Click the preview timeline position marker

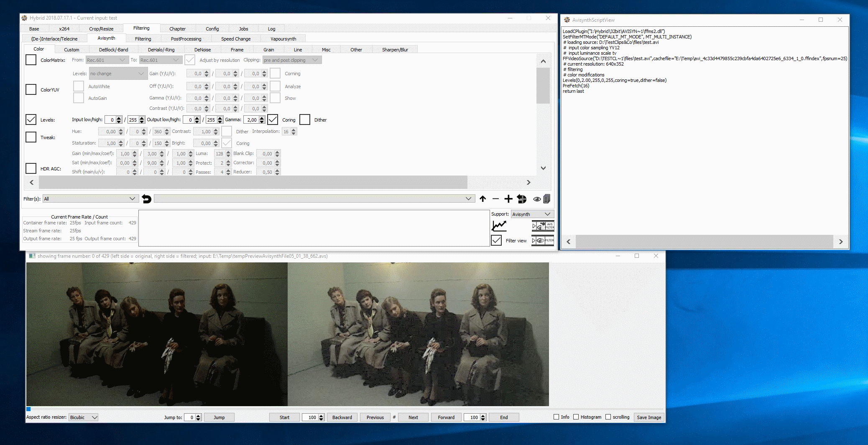tap(28, 409)
